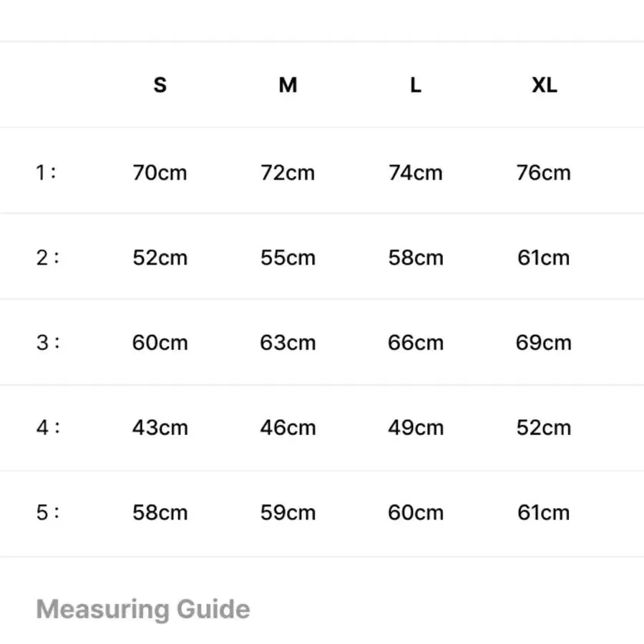Open the Measuring Guide section

(143, 609)
